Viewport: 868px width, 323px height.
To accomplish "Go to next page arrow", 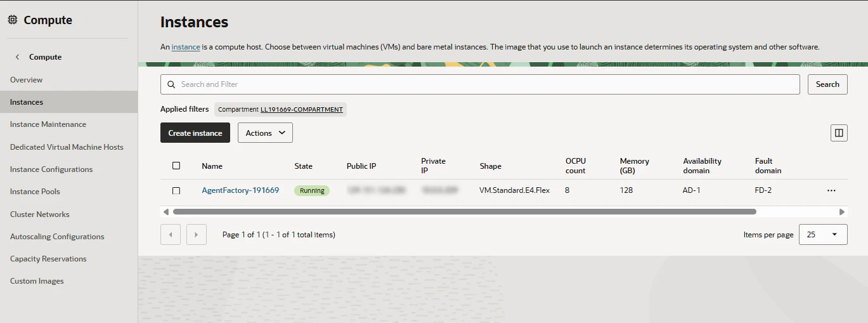I will [197, 235].
